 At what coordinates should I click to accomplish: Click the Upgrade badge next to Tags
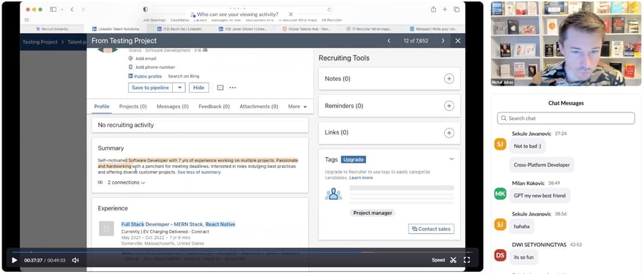pyautogui.click(x=353, y=159)
